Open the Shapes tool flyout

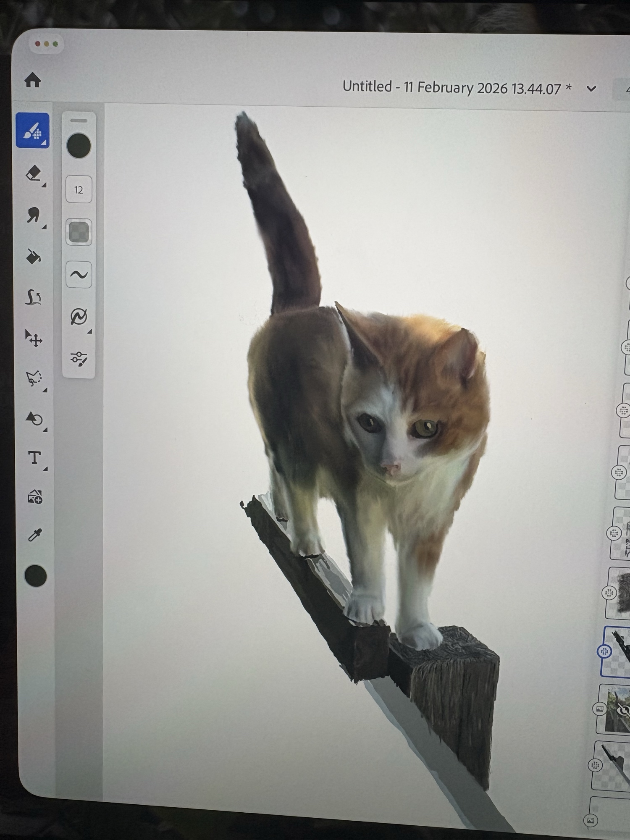click(x=34, y=419)
